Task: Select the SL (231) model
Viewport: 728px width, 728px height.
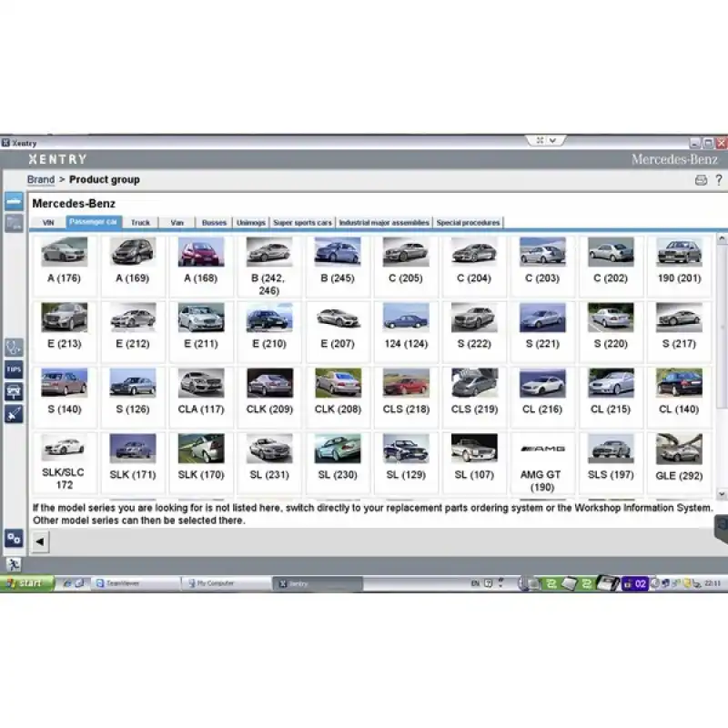Action: 269,462
